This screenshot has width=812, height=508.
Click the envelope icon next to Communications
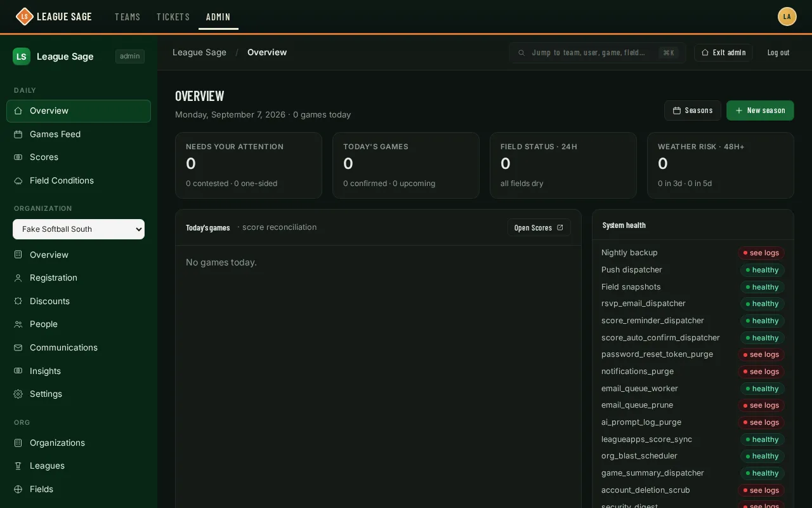click(x=18, y=348)
